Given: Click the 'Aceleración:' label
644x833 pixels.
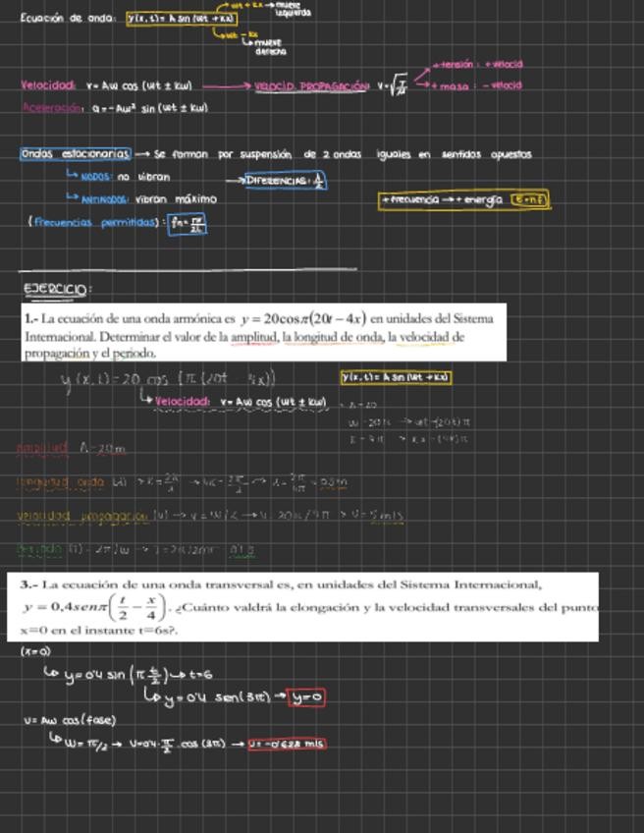Looking at the screenshot, I should (53, 107).
